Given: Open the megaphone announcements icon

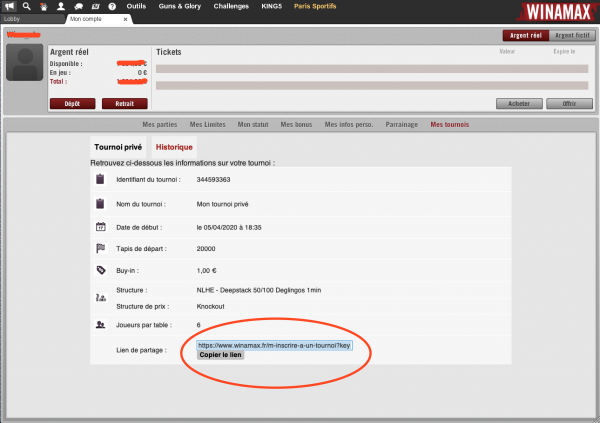Looking at the screenshot, I should click(x=9, y=6).
